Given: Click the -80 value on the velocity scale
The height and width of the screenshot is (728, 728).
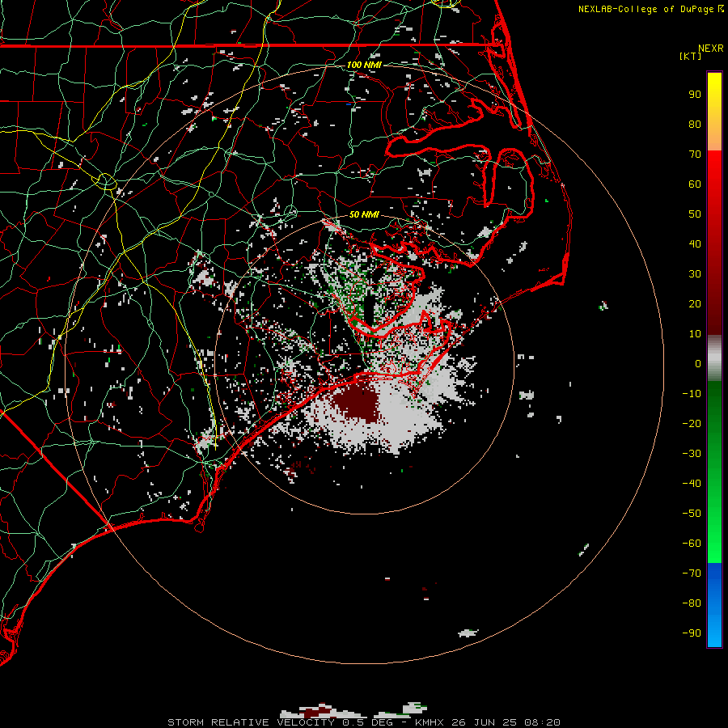Looking at the screenshot, I should (692, 603).
